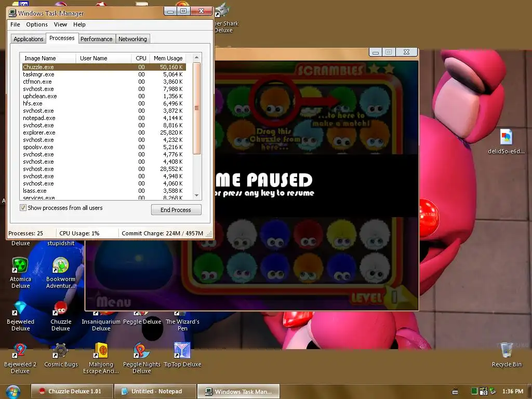Open the Options menu in Task Manager

pos(37,24)
